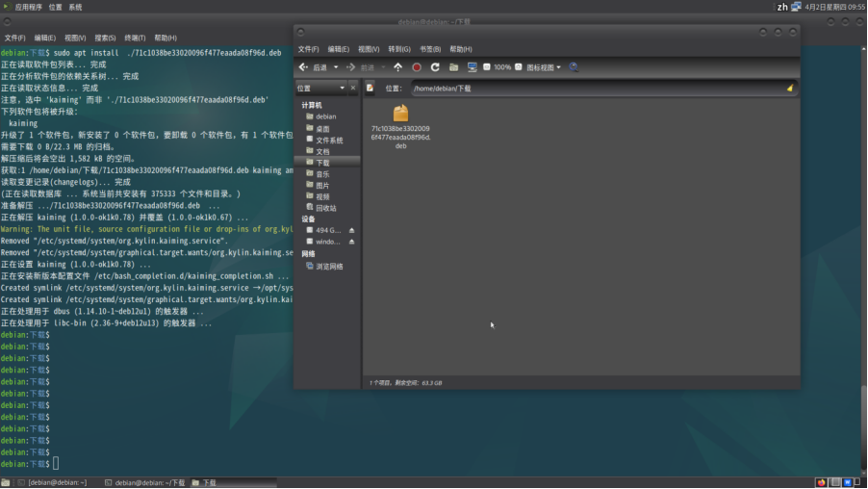Click the 后退 back button
The image size is (868, 489).
(x=314, y=67)
